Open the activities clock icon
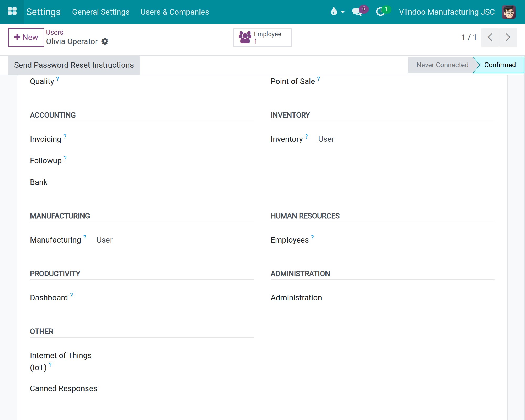The height and width of the screenshot is (420, 525). [x=383, y=11]
